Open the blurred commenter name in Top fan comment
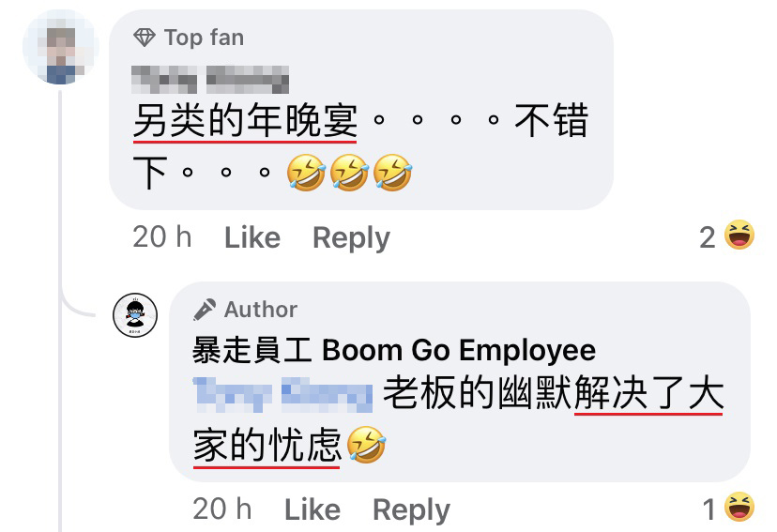This screenshot has width=777, height=532. [210, 79]
